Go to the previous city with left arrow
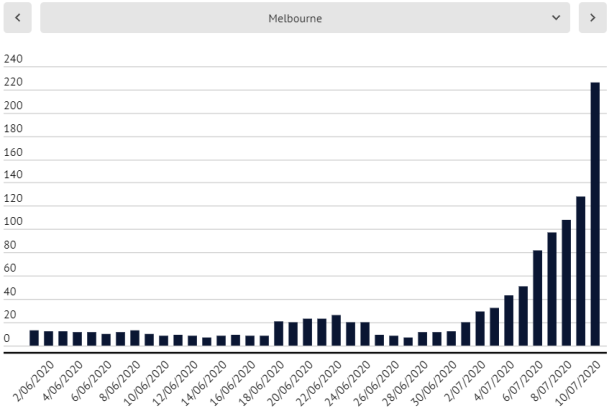609x411 pixels. (17, 18)
